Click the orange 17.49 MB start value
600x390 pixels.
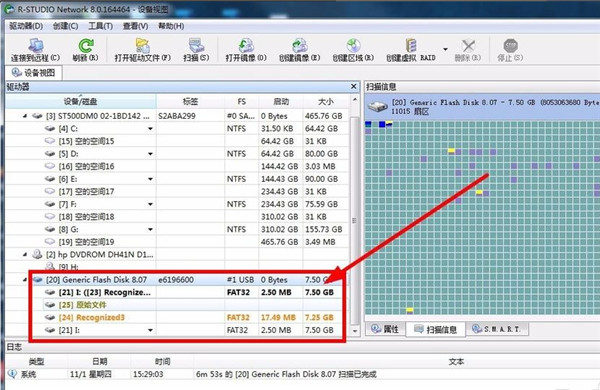(x=278, y=317)
